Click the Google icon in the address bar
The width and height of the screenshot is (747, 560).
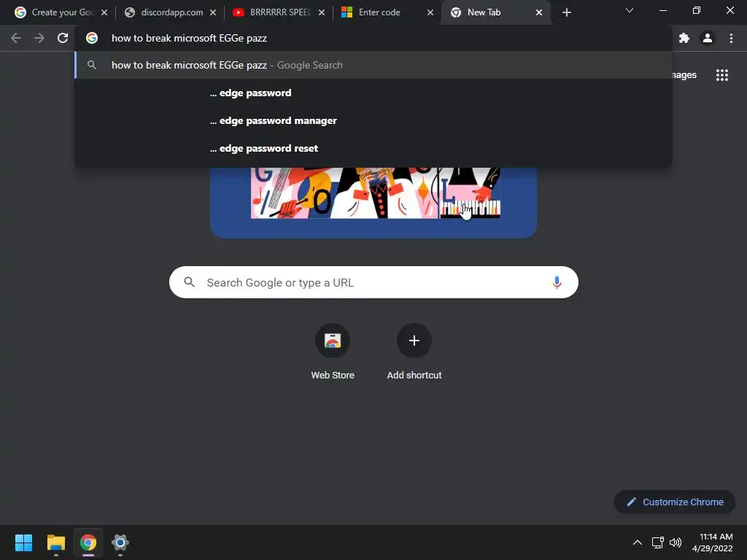click(x=92, y=38)
